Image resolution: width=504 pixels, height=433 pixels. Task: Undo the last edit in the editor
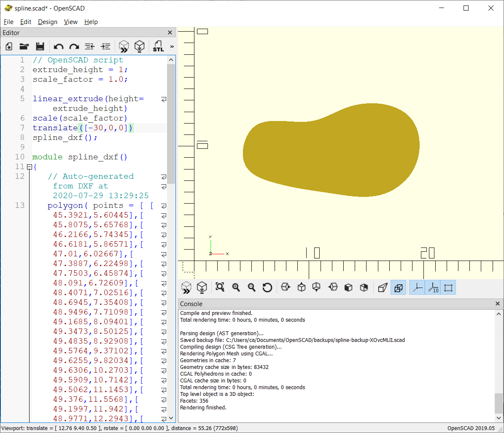pyautogui.click(x=59, y=46)
